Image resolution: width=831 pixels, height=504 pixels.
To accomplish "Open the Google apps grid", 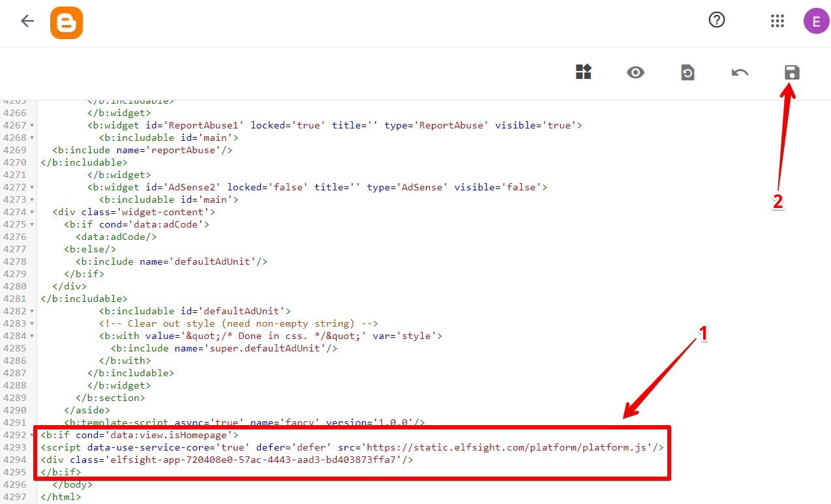I will click(x=777, y=20).
